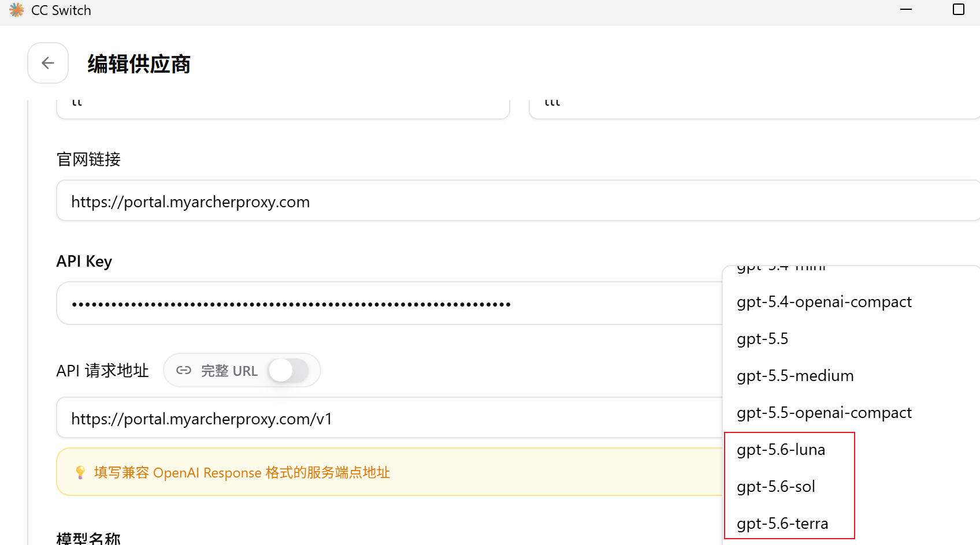Click the API 请求地址 input field
Viewport: 980px width, 545px height.
coord(389,417)
